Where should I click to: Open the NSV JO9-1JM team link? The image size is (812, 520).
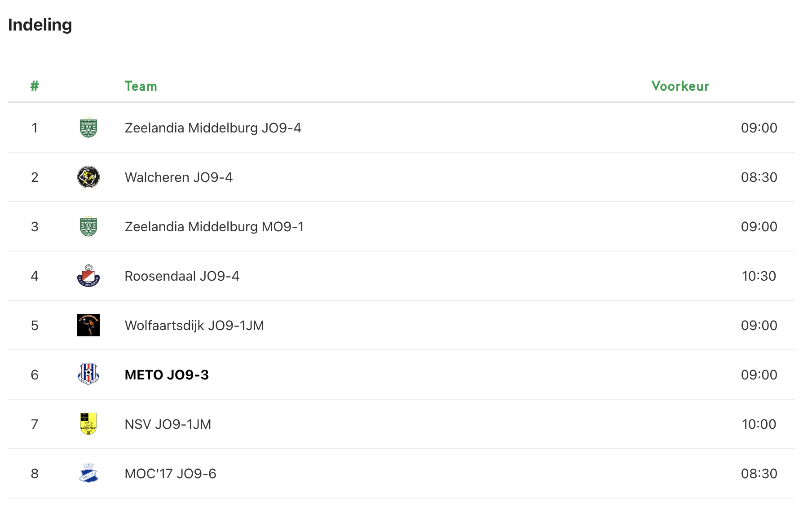[168, 424]
